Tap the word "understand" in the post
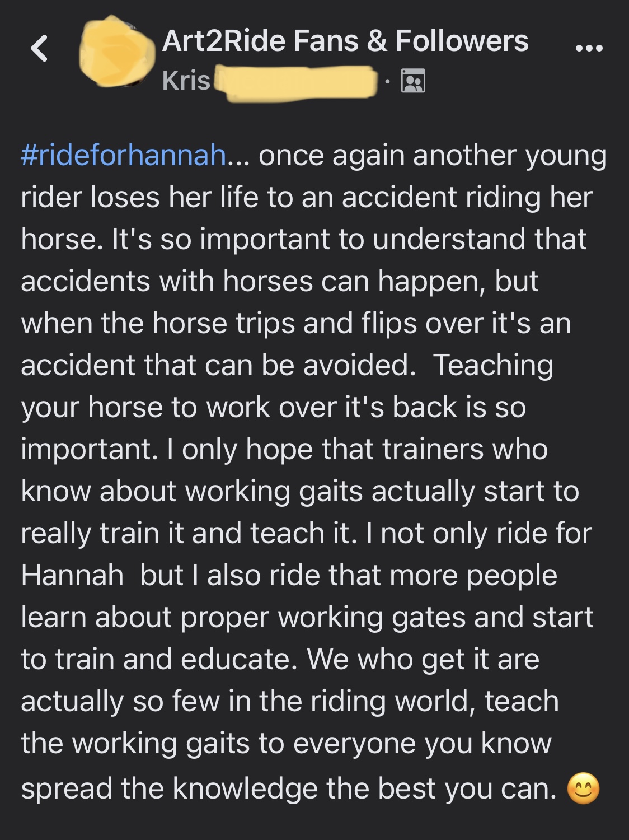629x840 pixels. pos(449,239)
